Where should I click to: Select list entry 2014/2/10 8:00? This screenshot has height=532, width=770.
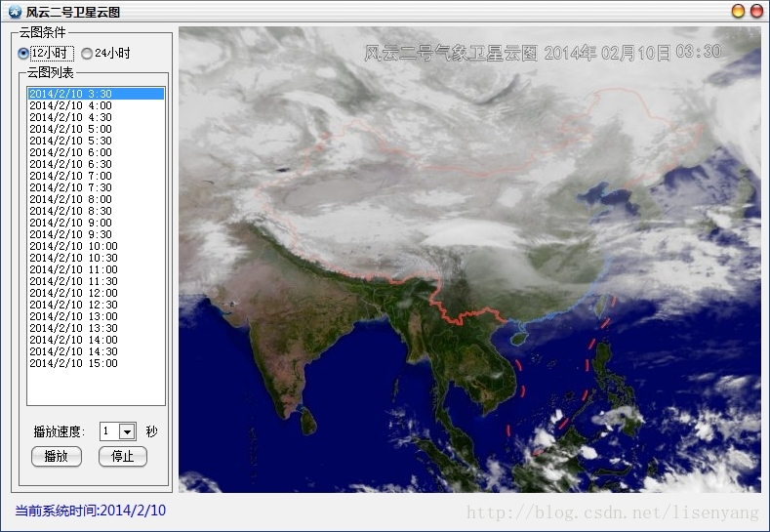(x=96, y=199)
